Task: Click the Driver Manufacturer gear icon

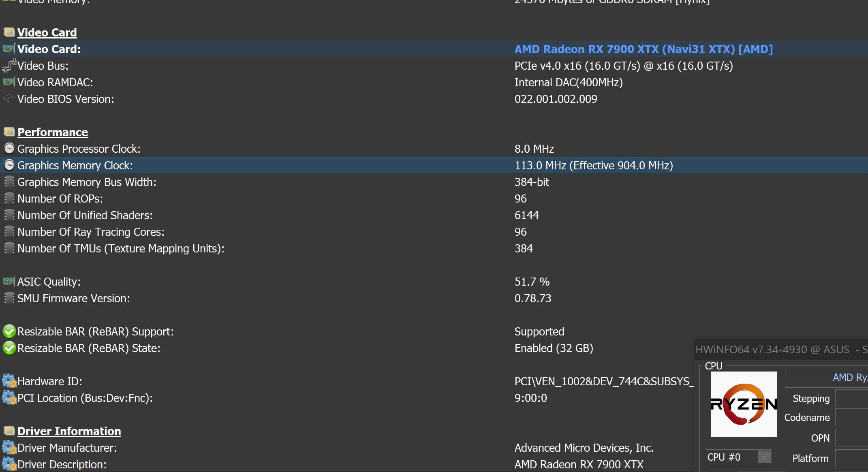Action: pos(9,448)
